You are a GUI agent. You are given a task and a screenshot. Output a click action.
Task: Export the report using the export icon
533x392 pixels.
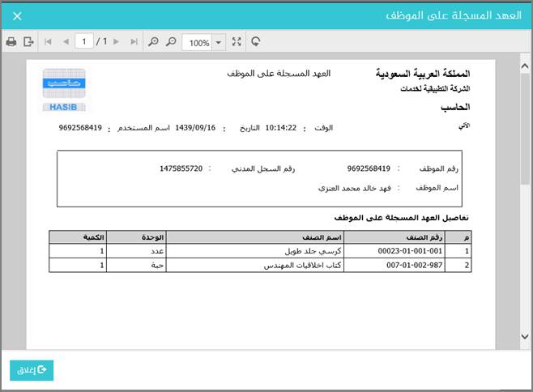28,42
